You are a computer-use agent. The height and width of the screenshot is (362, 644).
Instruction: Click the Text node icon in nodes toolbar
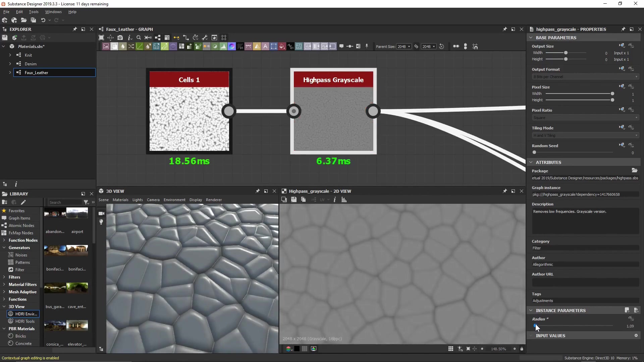click(265, 47)
